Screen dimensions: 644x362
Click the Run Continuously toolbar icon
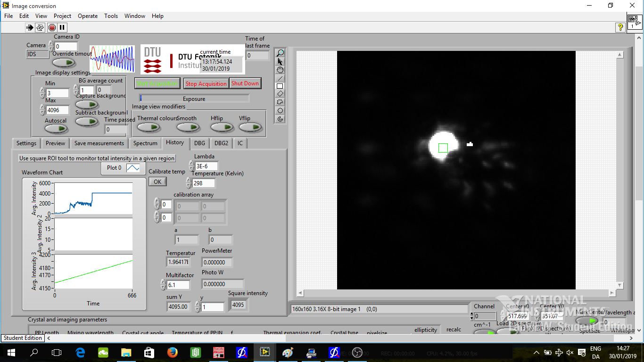(40, 28)
